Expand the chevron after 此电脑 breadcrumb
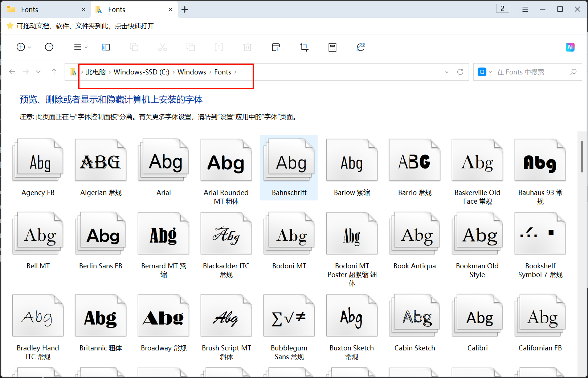Screen dimensions: 588x378 [110, 72]
